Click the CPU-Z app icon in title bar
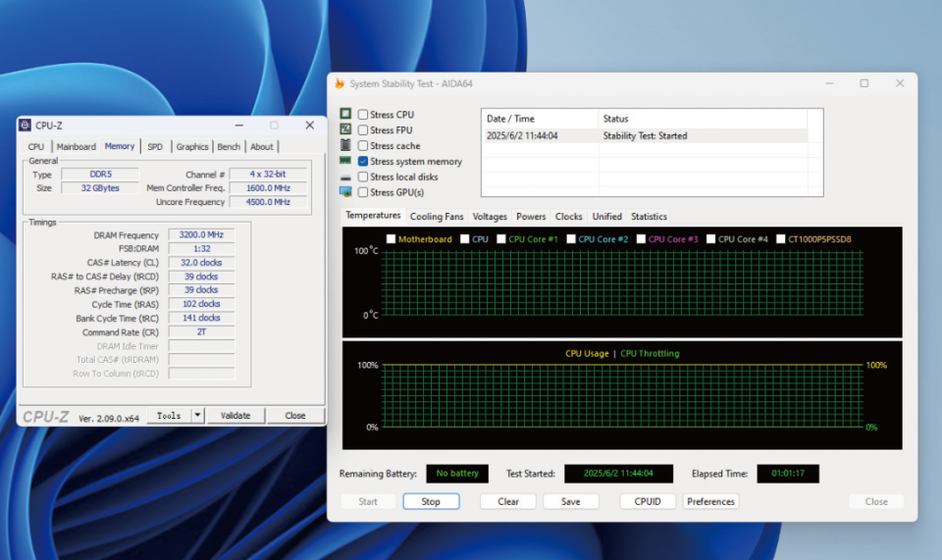Image resolution: width=942 pixels, height=560 pixels. point(26,125)
